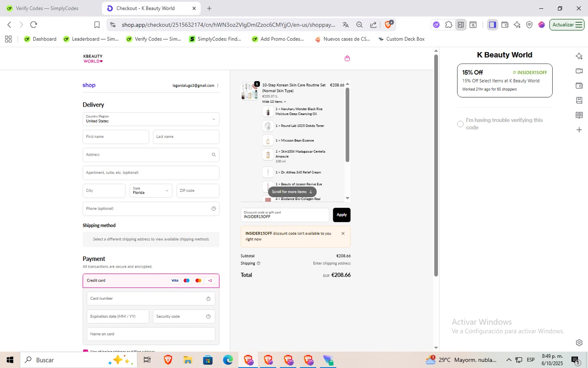This screenshot has height=368, width=588.
Task: Click the shipping info question icon
Action: [x=258, y=263]
